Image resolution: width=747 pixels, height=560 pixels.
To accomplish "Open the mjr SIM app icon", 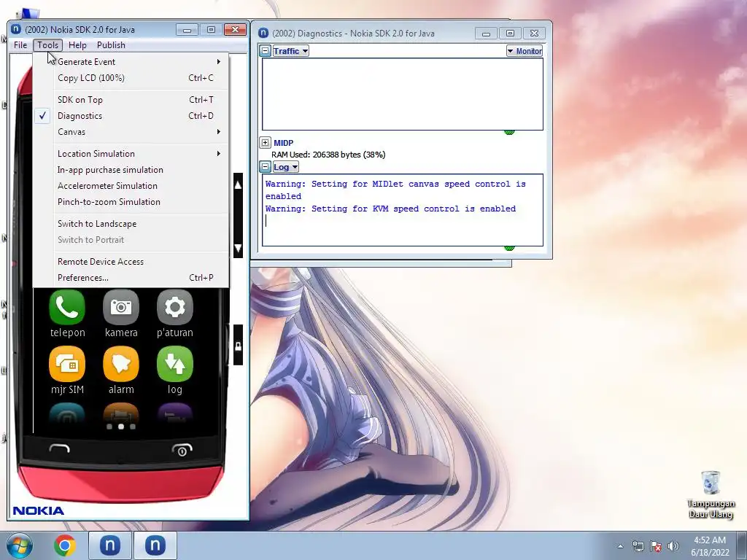I will [x=67, y=365].
